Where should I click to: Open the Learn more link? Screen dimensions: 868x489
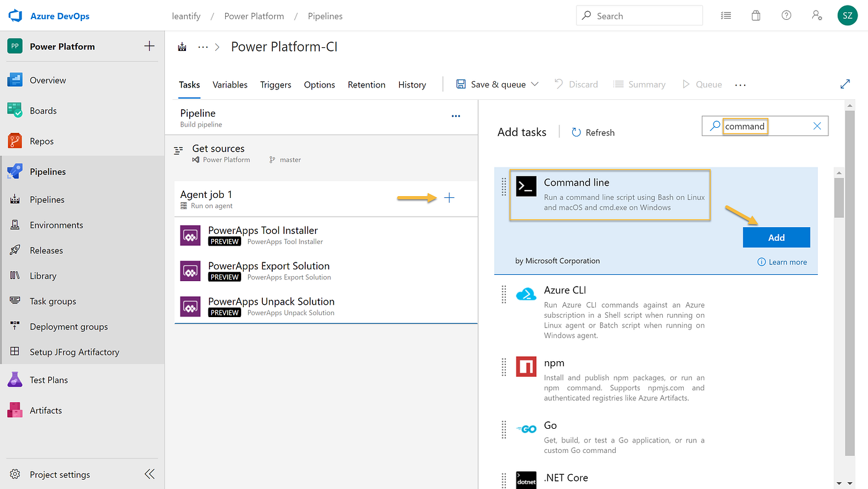pos(782,262)
